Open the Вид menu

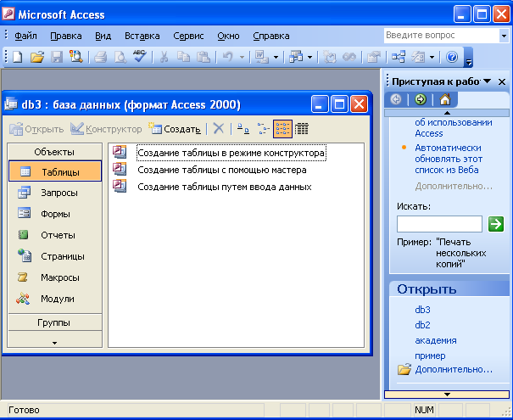[x=103, y=36]
